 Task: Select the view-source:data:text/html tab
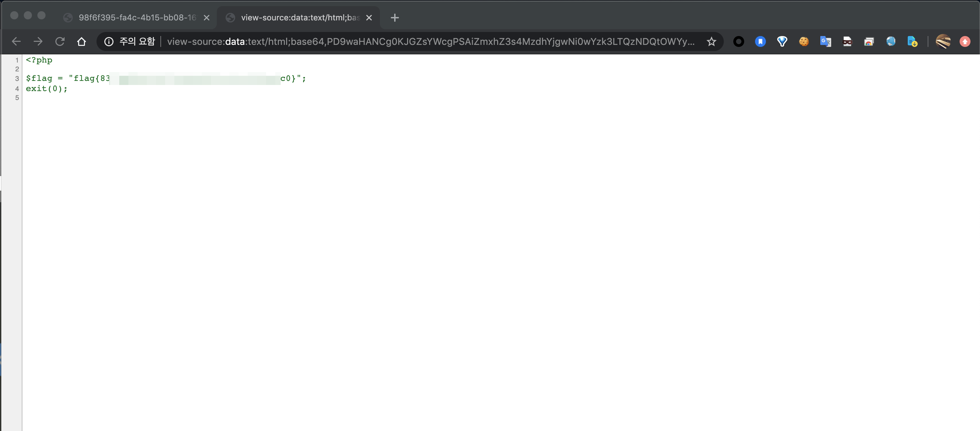(x=300, y=17)
